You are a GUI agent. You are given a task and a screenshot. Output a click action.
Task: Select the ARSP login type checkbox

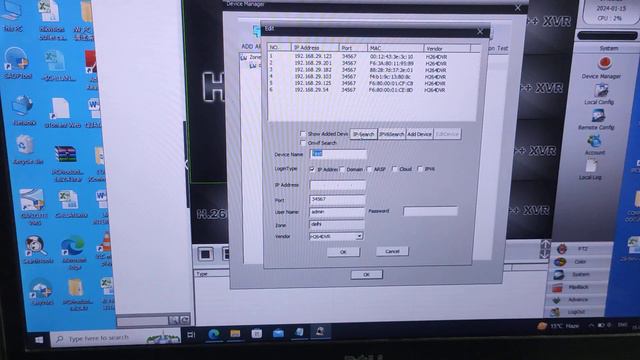coord(369,169)
